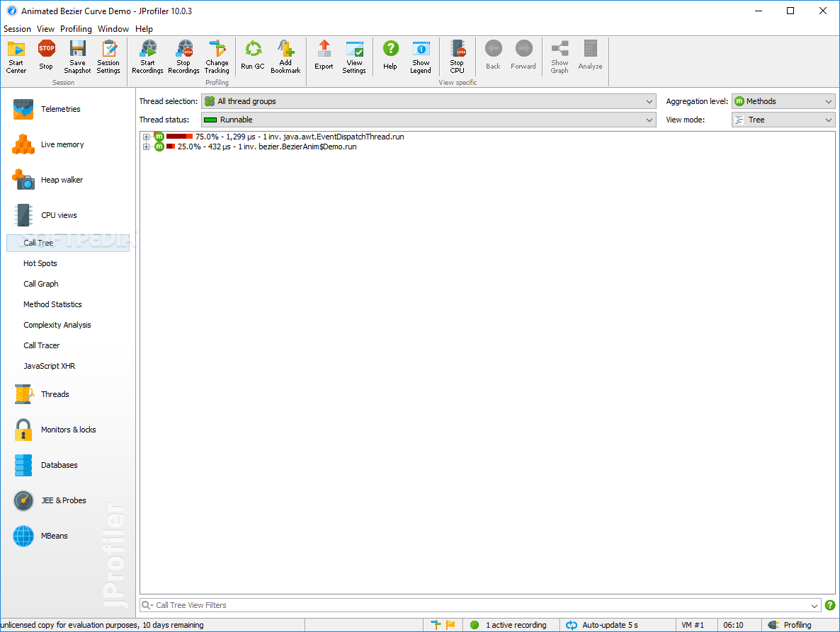Open the Window menu
840x632 pixels.
pos(113,29)
